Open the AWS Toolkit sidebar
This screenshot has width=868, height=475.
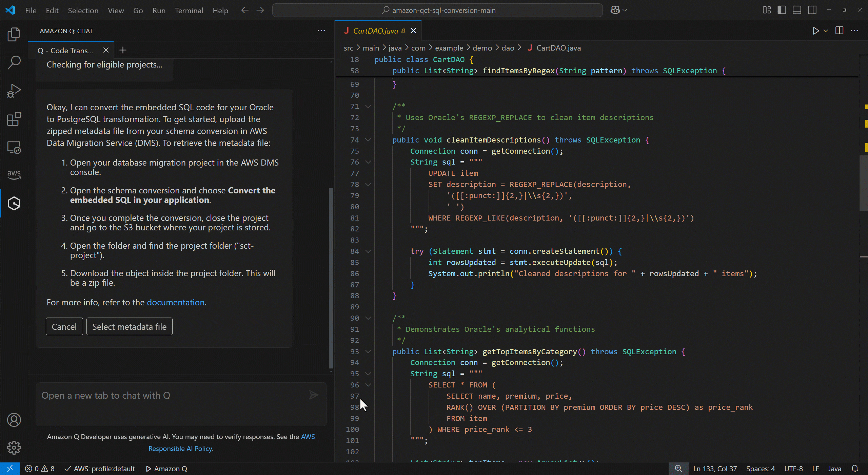[x=14, y=174]
